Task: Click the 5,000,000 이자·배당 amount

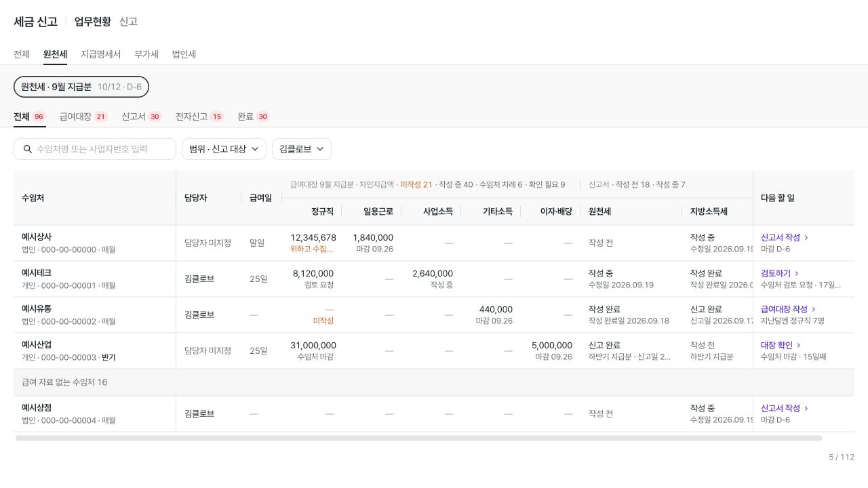Action: (552, 345)
